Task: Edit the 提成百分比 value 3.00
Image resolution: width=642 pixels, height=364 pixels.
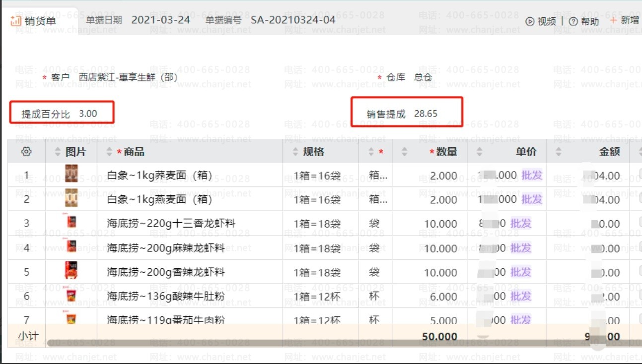Action: pos(88,114)
